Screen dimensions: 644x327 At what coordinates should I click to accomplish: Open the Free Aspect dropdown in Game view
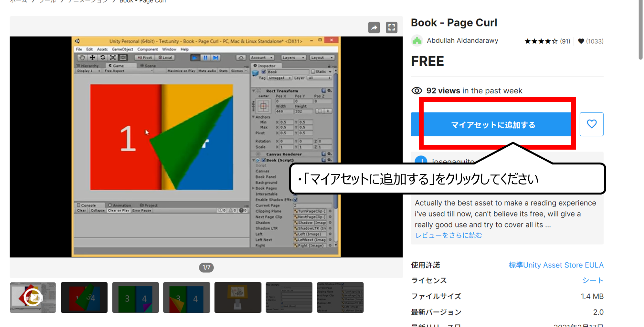(128, 71)
